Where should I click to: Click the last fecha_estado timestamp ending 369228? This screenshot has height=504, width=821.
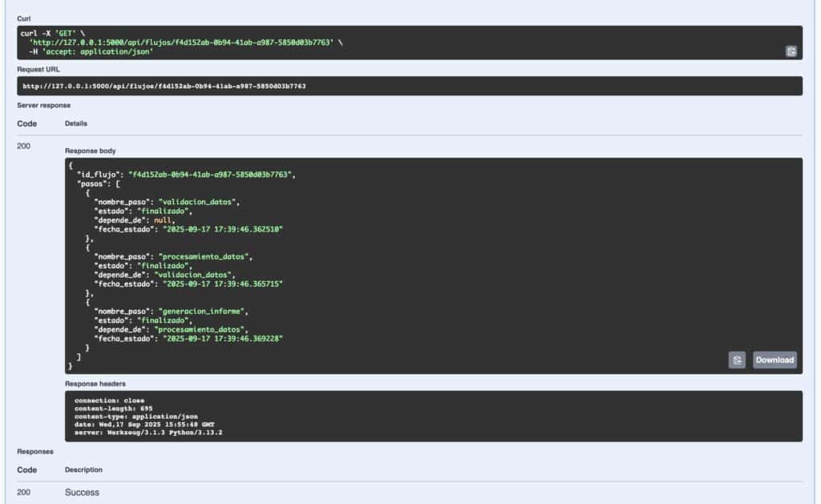click(x=223, y=339)
